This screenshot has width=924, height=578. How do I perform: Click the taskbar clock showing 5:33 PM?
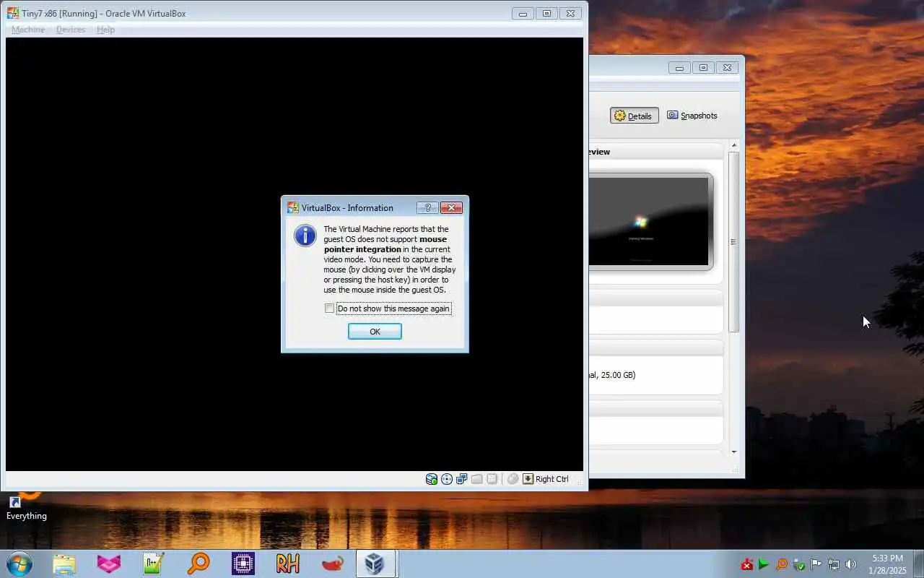887,564
